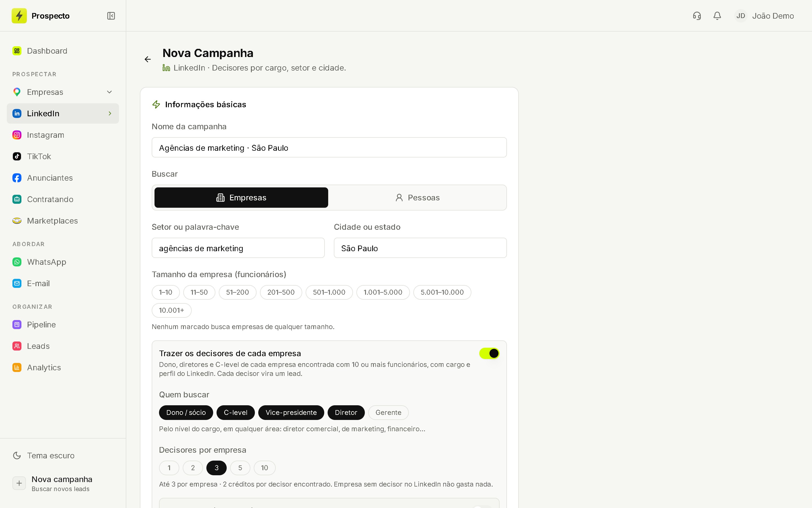Click the WhatsApp sidebar icon

click(x=17, y=262)
